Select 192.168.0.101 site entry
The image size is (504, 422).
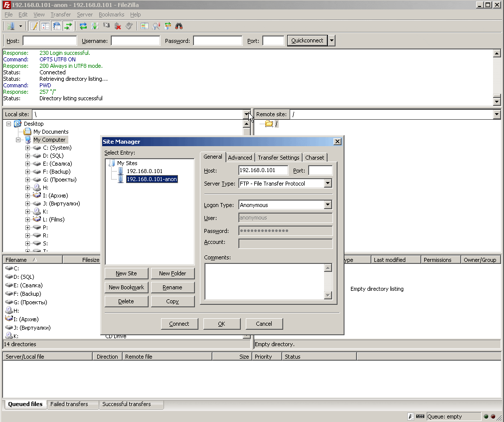pos(145,171)
